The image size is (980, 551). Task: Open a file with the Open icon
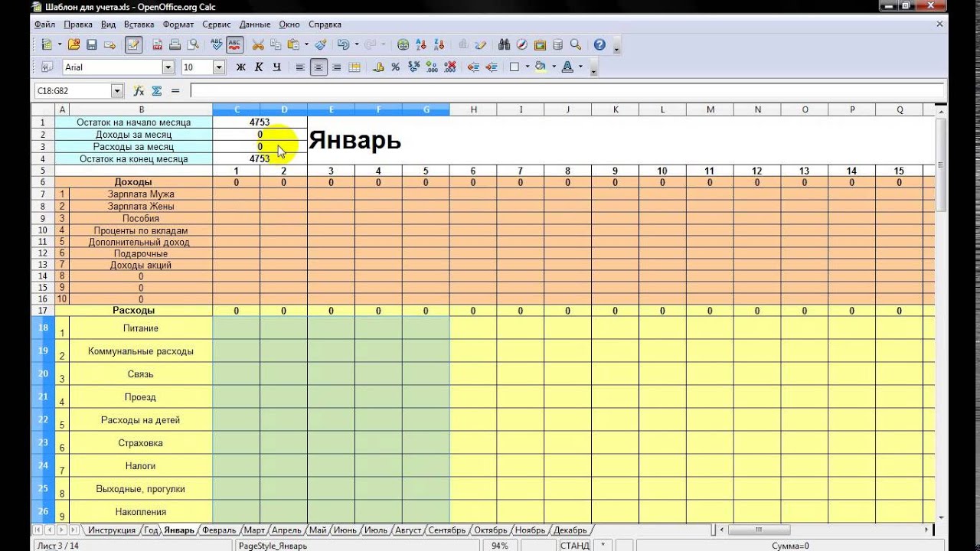74,44
